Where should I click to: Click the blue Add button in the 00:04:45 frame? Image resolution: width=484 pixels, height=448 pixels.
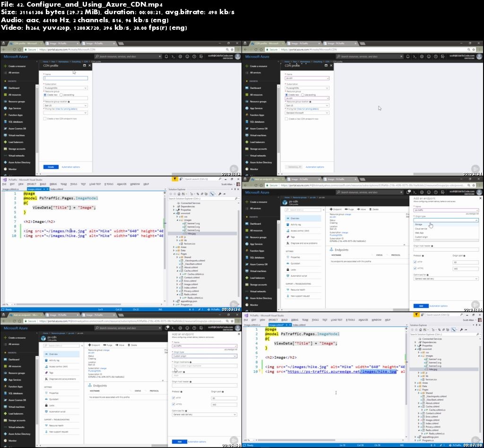(x=421, y=306)
